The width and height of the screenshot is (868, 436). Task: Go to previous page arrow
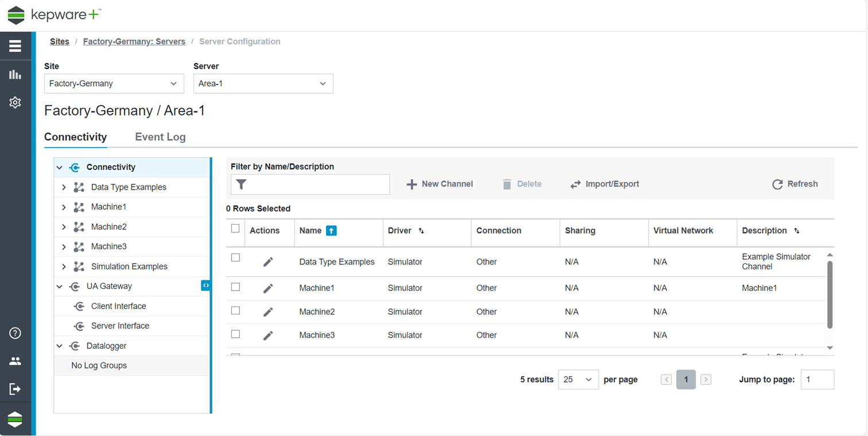coord(666,380)
